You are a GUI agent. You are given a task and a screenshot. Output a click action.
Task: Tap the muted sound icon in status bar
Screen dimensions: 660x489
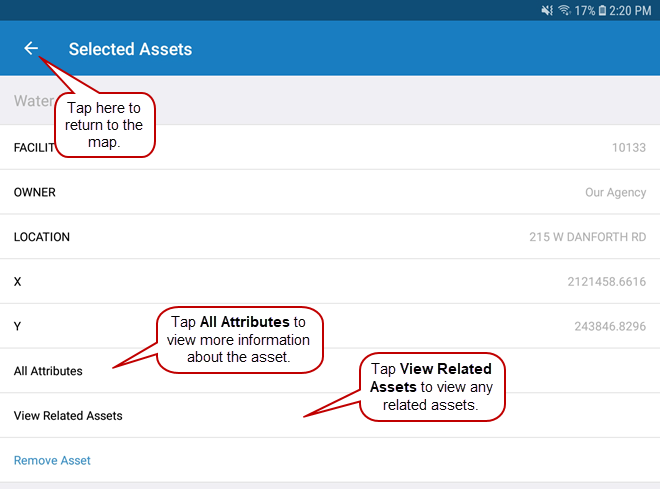pyautogui.click(x=547, y=10)
